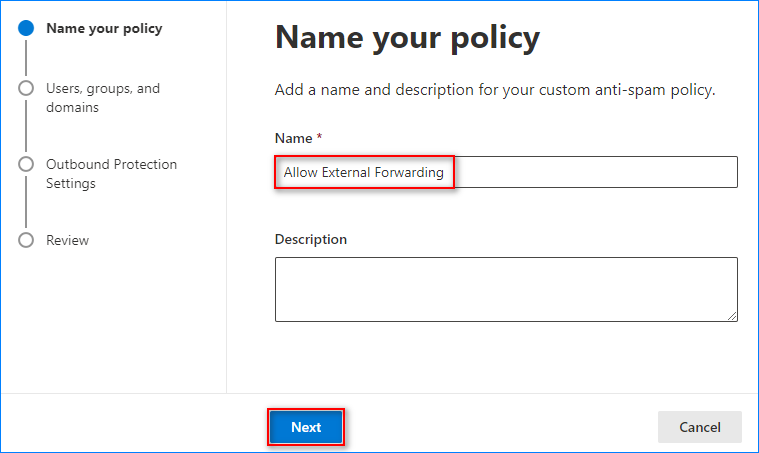Screen dimensions: 759x453
Task: Click the filled blue Name your policy step circle
Action: tap(26, 28)
